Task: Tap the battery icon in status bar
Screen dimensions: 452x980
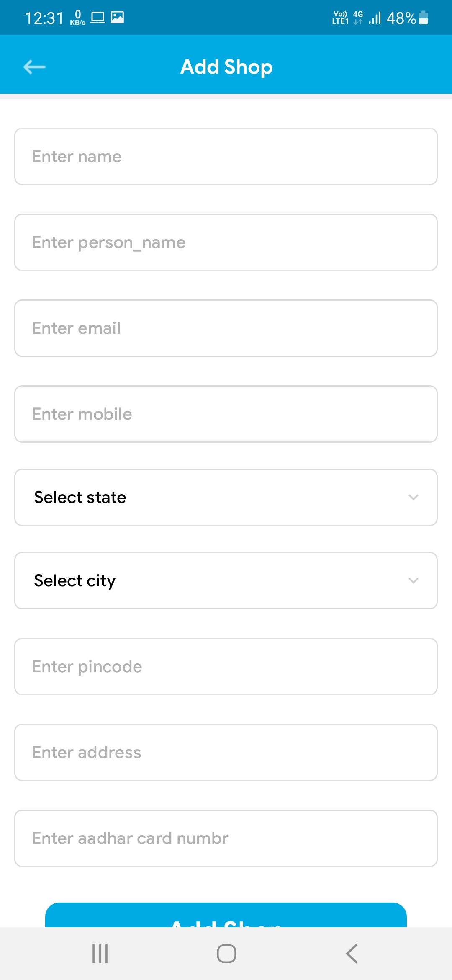Action: (x=424, y=18)
